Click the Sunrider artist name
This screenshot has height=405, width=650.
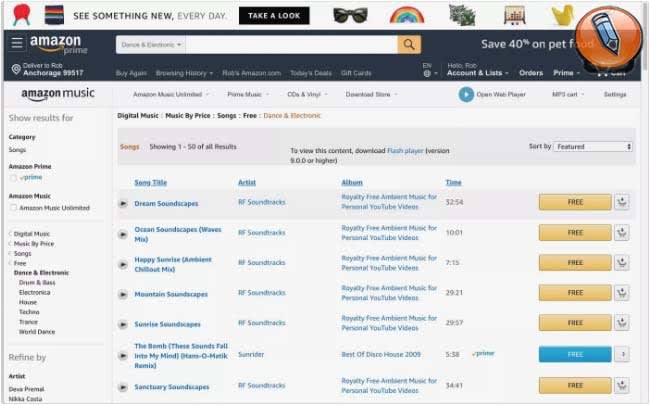251,355
